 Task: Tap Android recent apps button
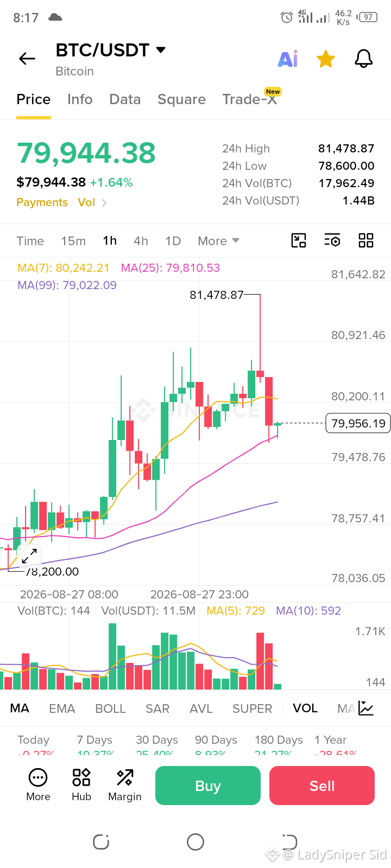(x=101, y=842)
